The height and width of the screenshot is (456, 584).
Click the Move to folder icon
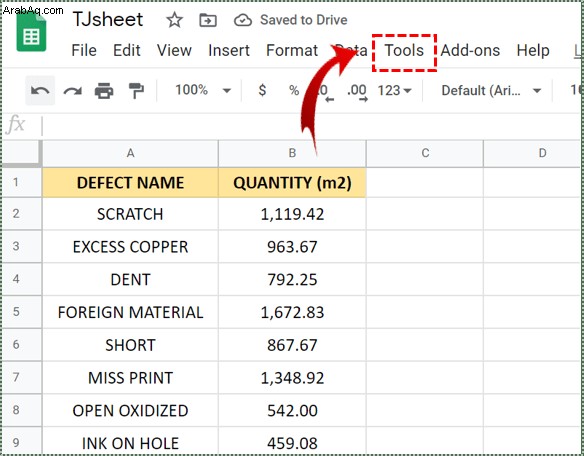pyautogui.click(x=208, y=20)
